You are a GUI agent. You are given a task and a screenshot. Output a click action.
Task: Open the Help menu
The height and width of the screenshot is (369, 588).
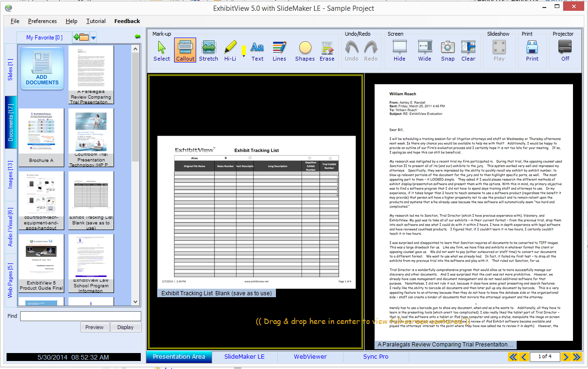(71, 21)
